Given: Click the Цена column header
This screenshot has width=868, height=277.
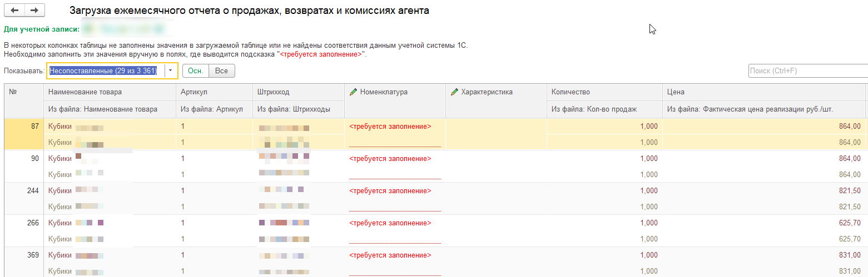Looking at the screenshot, I should [x=764, y=92].
